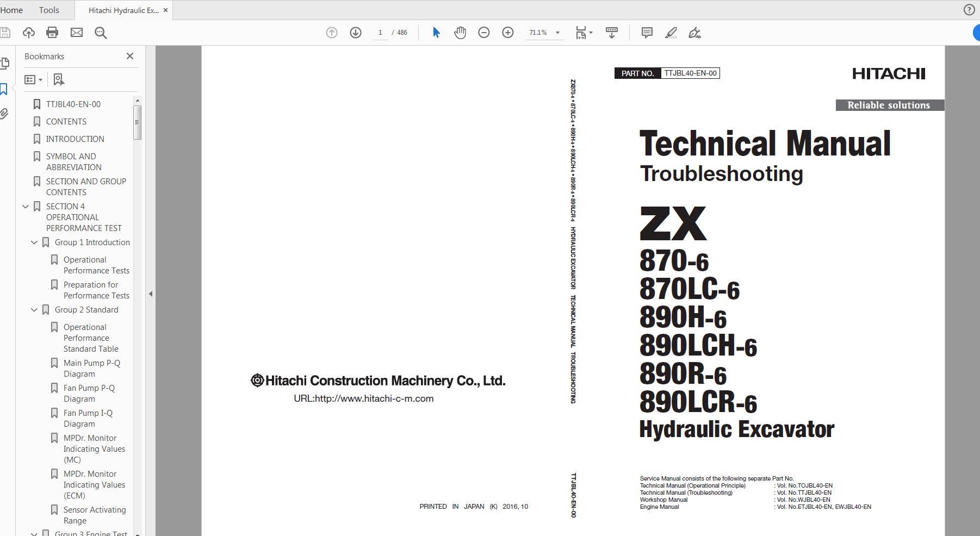Print the document with the printer icon
The height and width of the screenshot is (536, 980).
pyautogui.click(x=52, y=33)
